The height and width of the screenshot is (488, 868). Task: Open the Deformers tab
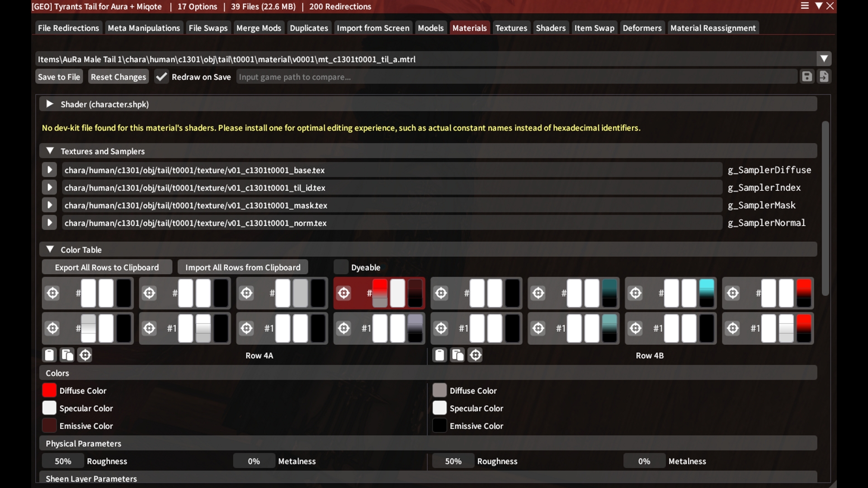[x=642, y=28]
